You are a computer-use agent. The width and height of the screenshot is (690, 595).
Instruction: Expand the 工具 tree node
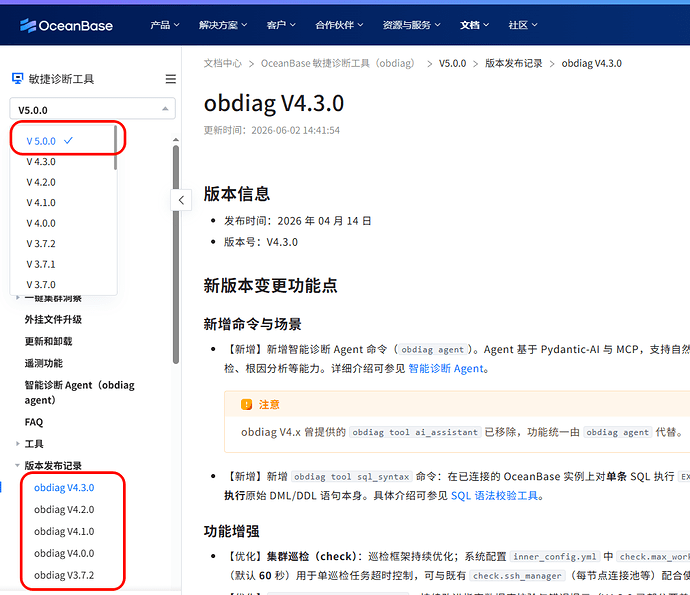click(x=18, y=444)
